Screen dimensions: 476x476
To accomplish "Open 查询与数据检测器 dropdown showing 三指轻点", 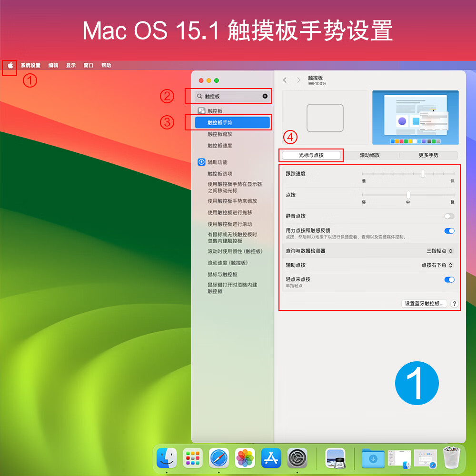I will tap(439, 251).
